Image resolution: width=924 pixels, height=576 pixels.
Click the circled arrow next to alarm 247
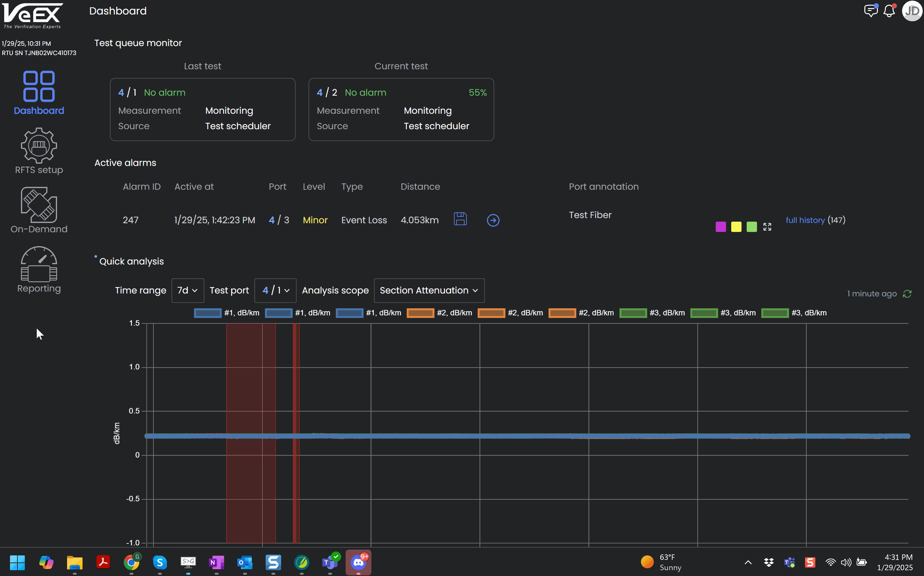493,220
